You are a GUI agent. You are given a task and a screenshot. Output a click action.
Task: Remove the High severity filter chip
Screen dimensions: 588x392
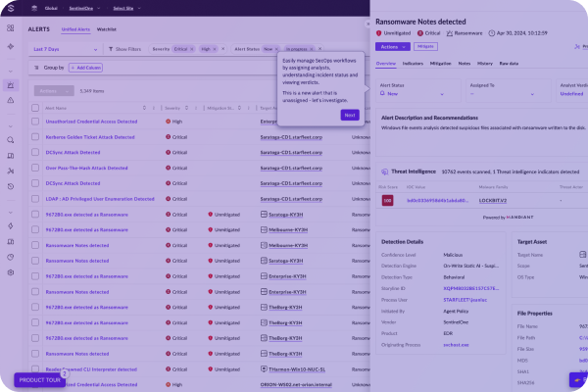coord(217,48)
